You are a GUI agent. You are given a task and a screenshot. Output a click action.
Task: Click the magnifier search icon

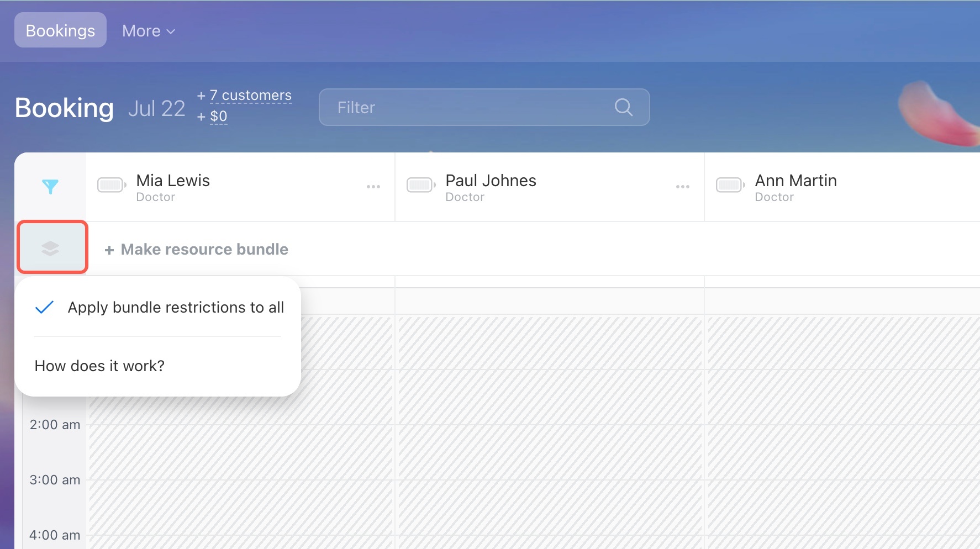(x=623, y=107)
